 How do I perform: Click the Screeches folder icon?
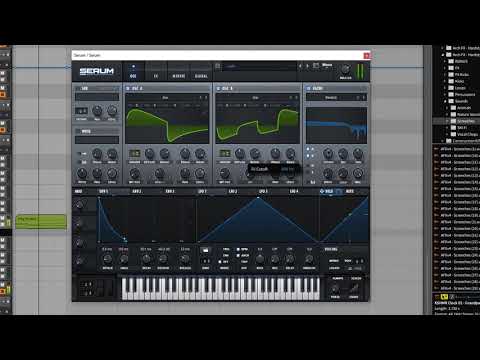(x=453, y=121)
